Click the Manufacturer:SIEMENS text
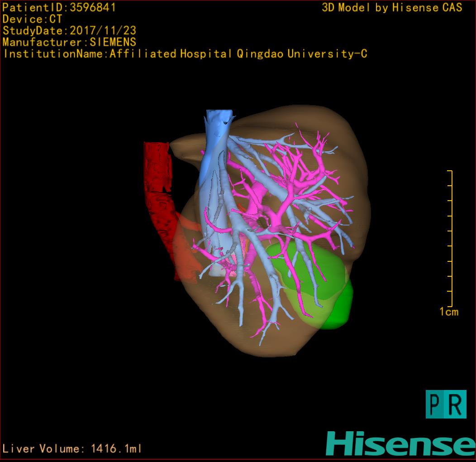This screenshot has width=476, height=462. pyautogui.click(x=70, y=42)
